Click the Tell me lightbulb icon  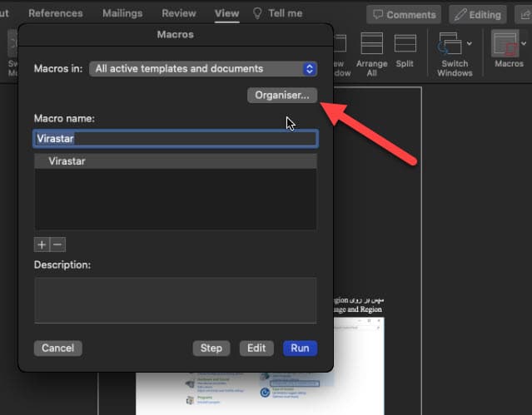coord(257,13)
